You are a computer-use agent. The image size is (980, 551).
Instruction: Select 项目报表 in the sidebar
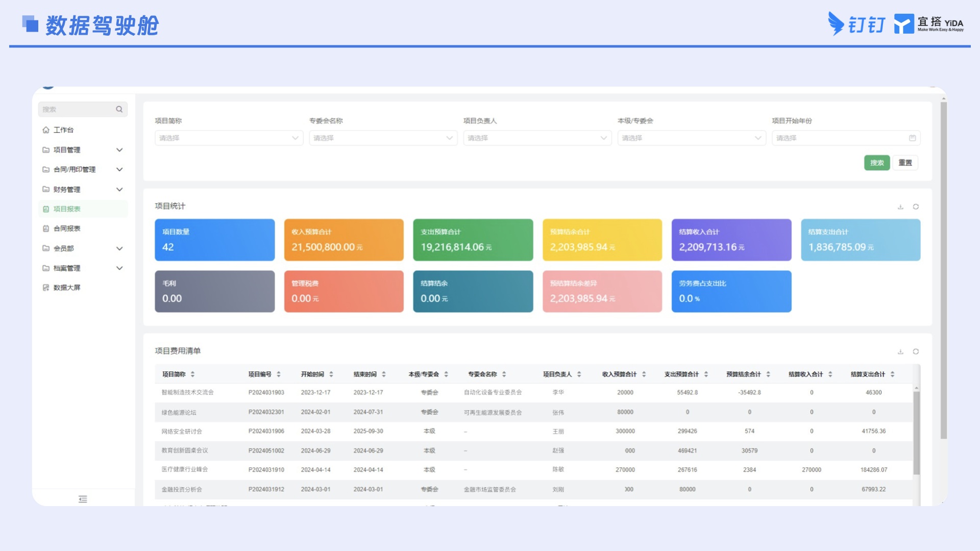pos(83,209)
